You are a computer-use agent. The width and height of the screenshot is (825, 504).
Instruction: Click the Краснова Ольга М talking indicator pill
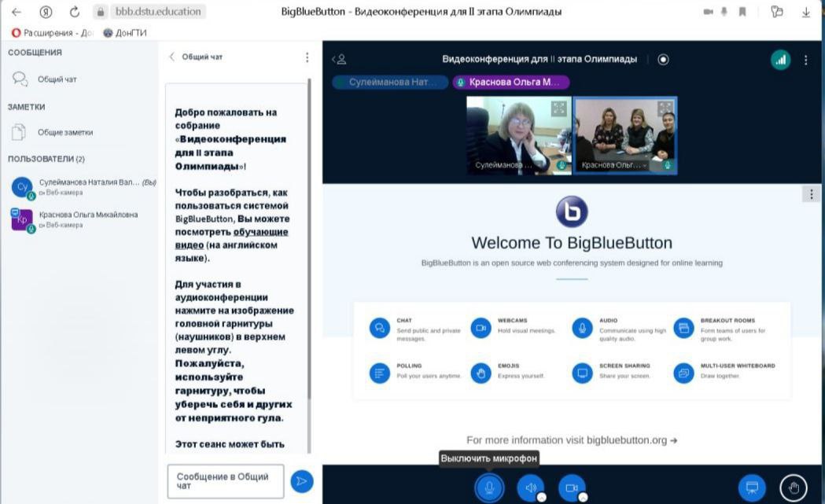coord(511,82)
